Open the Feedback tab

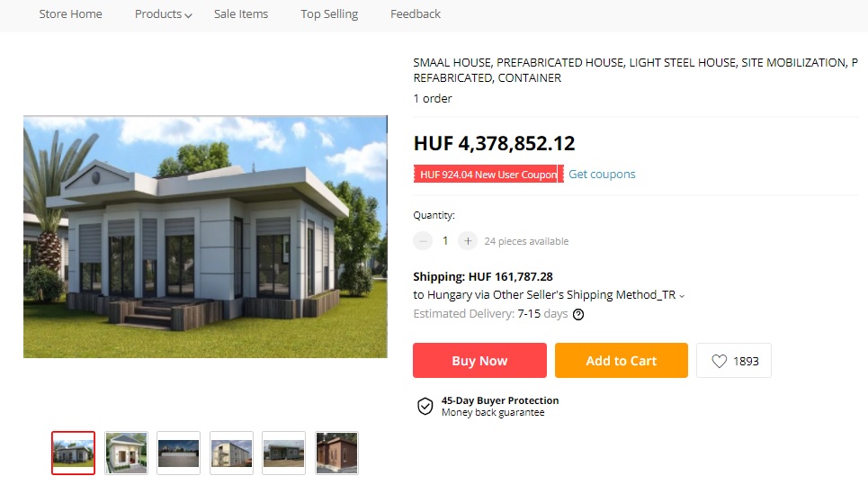coord(416,13)
